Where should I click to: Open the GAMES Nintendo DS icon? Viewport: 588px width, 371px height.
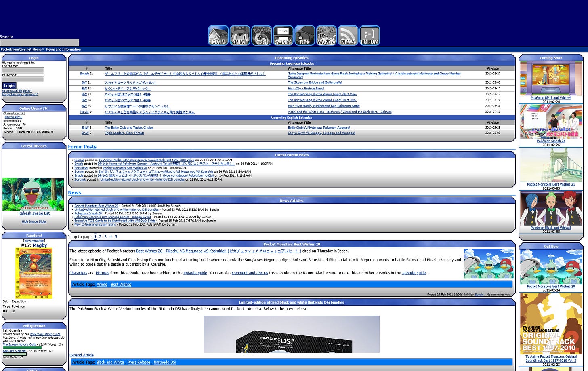pos(283,36)
